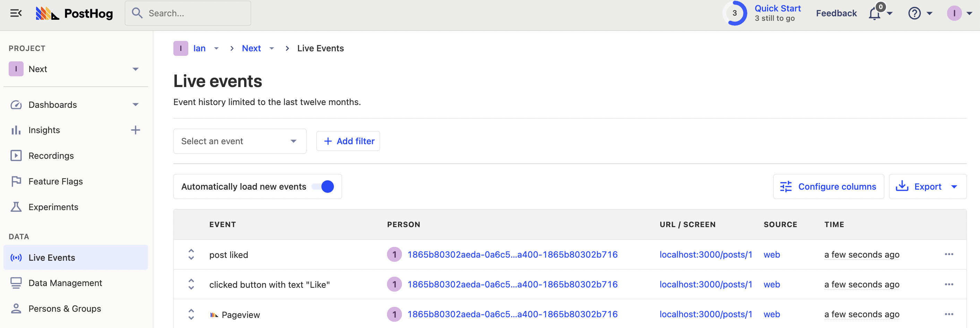Image resolution: width=980 pixels, height=328 pixels.
Task: Click the Quick Start progress circle
Action: (x=734, y=13)
